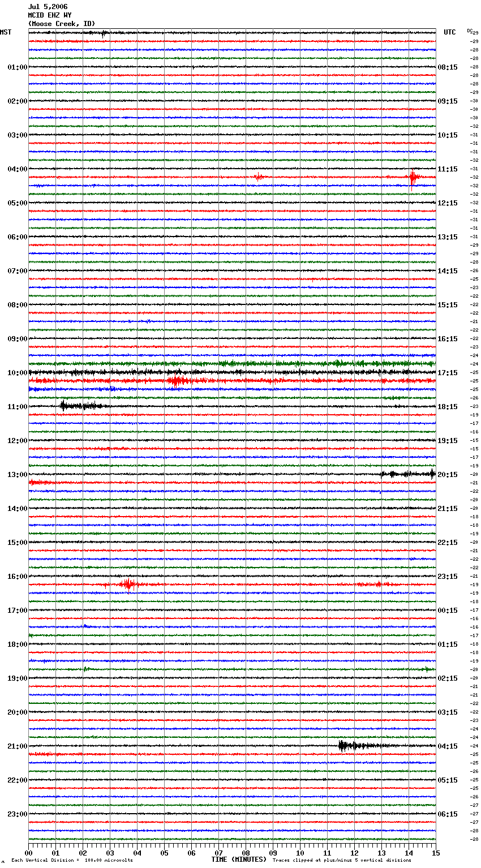Click the 'MST' timezone label
Screen dimensions: 481x868
(6, 32)
